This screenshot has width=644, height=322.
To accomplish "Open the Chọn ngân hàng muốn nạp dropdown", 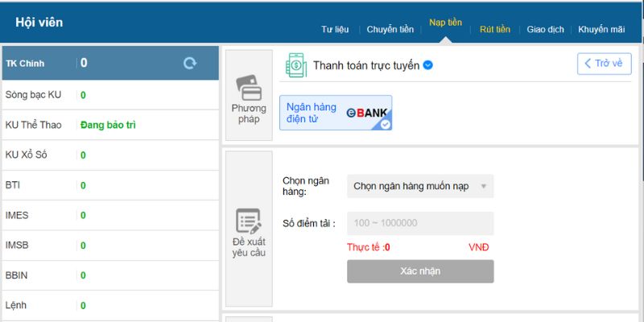I will (419, 186).
